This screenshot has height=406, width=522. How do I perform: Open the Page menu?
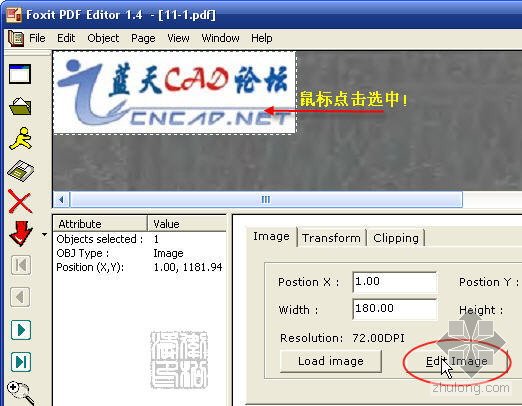[x=143, y=39]
